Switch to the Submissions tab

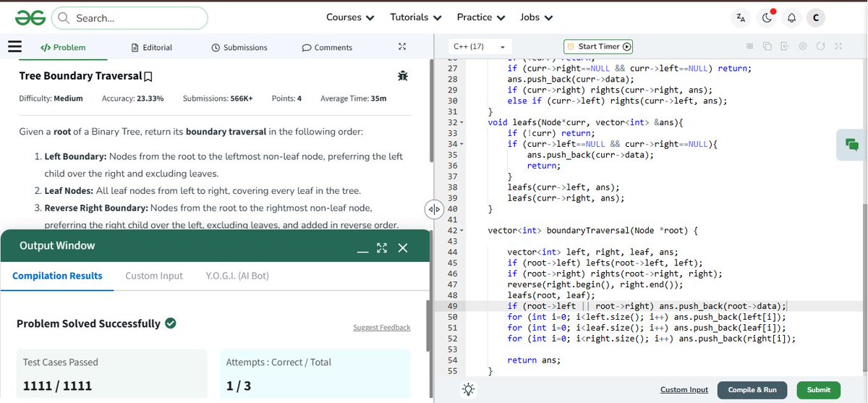[x=239, y=48]
